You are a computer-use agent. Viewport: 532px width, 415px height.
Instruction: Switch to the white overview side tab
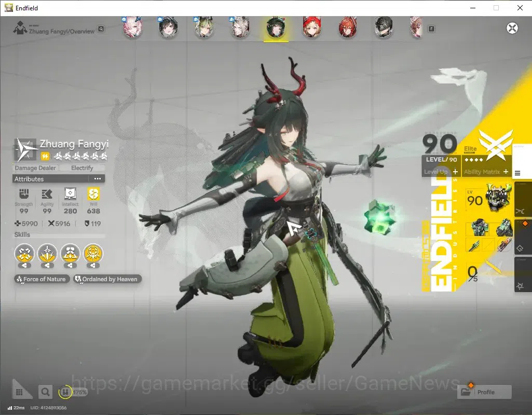coord(522,161)
